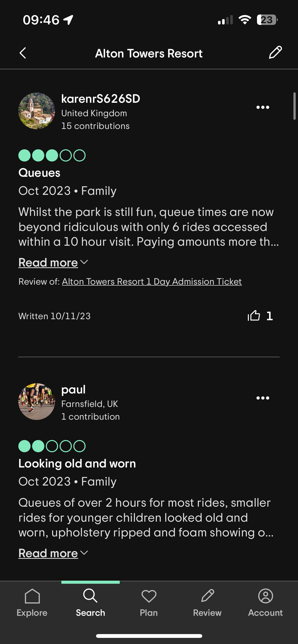The height and width of the screenshot is (644, 298).
Task: Open the Review tab pencil icon
Action: point(207,595)
